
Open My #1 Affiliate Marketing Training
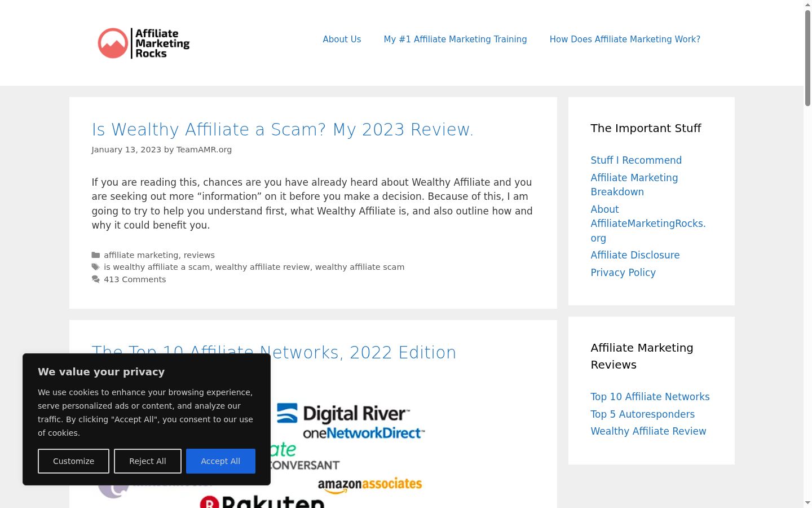455,40
